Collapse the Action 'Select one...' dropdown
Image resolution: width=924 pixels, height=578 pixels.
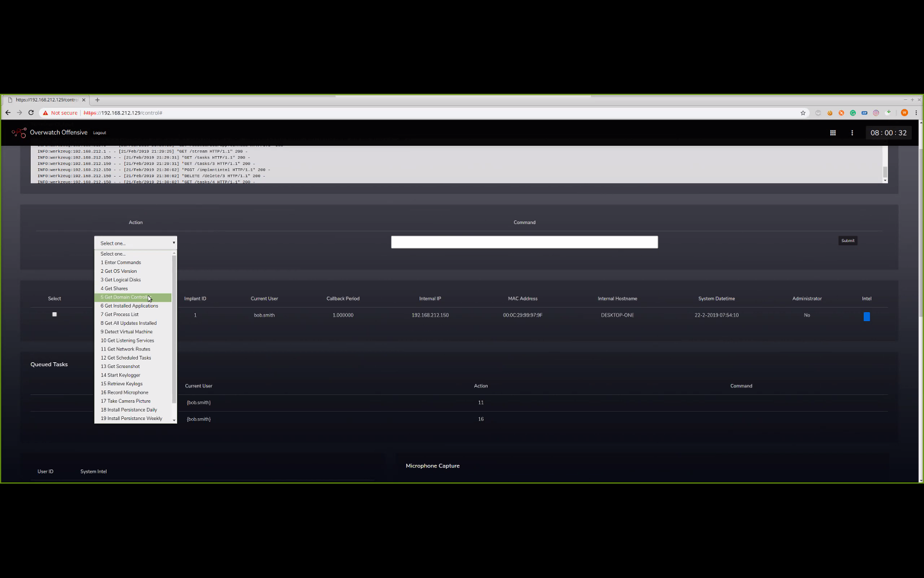point(135,243)
